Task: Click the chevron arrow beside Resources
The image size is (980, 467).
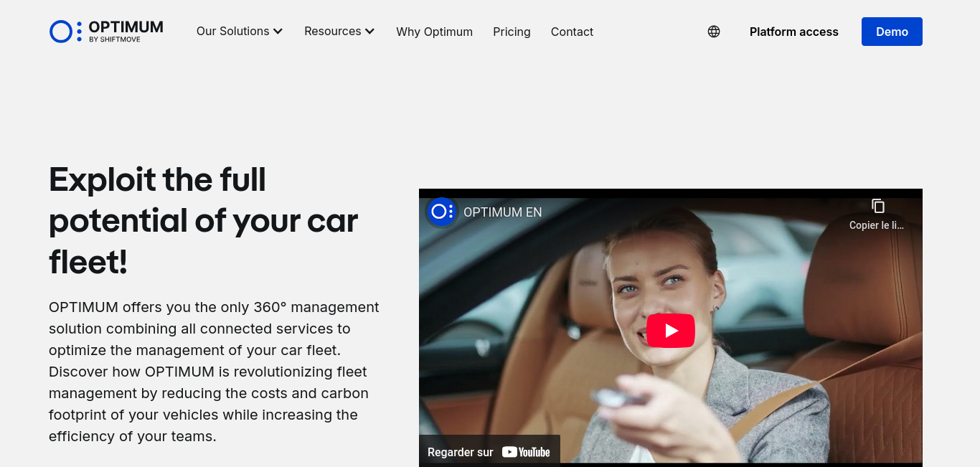Action: (x=370, y=32)
